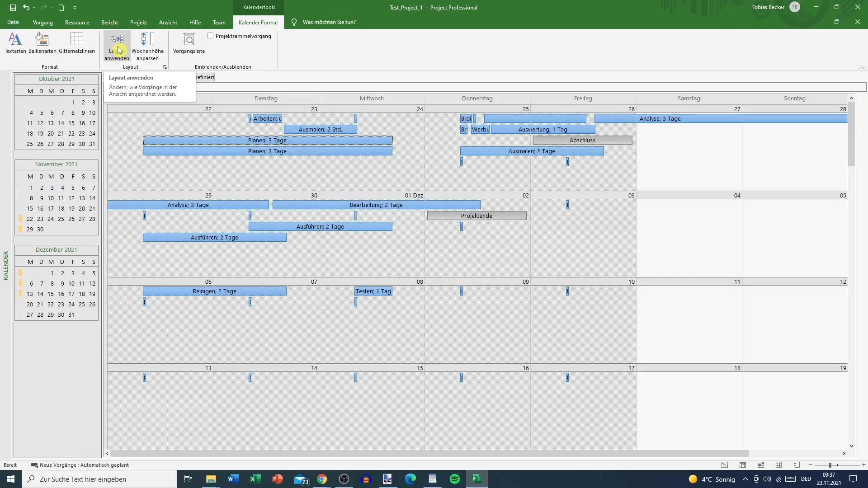Click the lightbulb icon beside the search box

pos(294,22)
